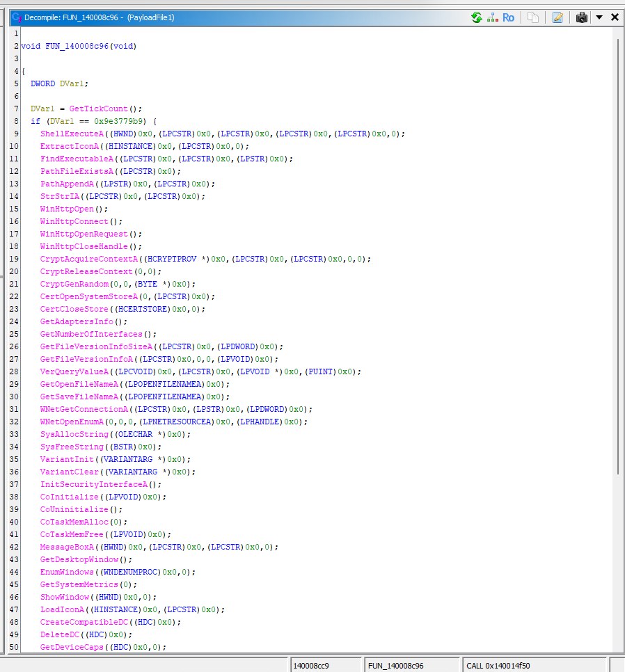Click on WNetOpenEnumA
The image size is (625, 672).
[x=72, y=422]
